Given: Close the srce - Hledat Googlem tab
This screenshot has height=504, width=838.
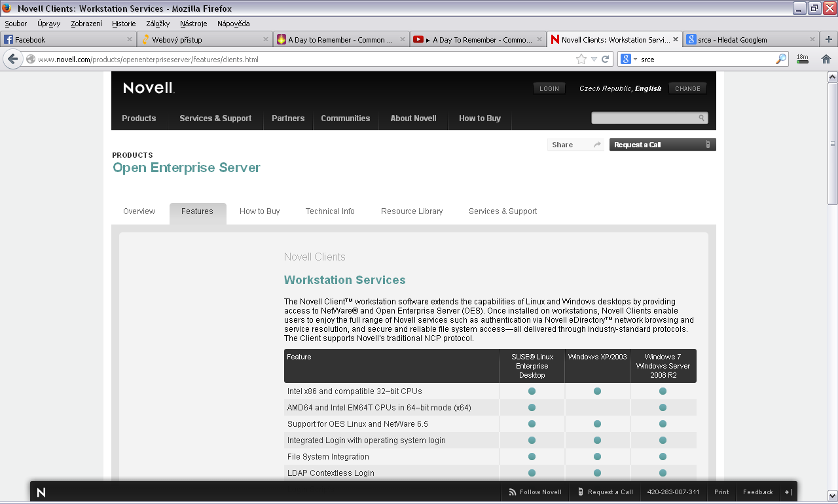Looking at the screenshot, I should 812,39.
